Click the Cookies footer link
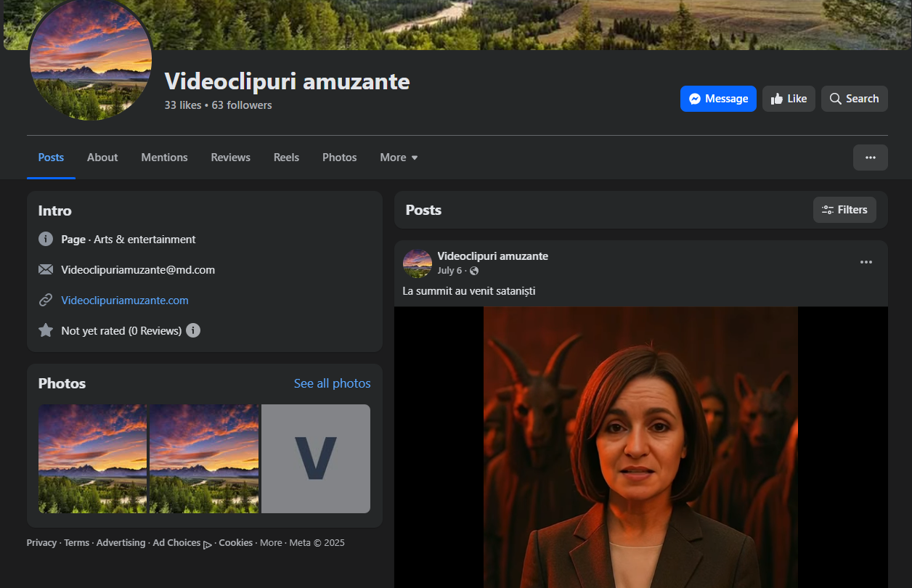 click(236, 542)
